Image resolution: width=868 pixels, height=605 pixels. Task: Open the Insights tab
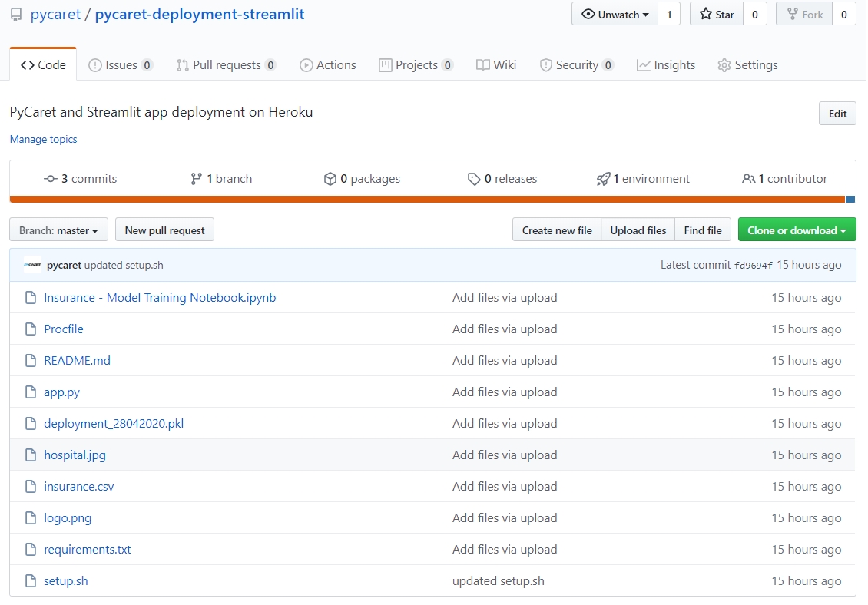click(x=666, y=65)
